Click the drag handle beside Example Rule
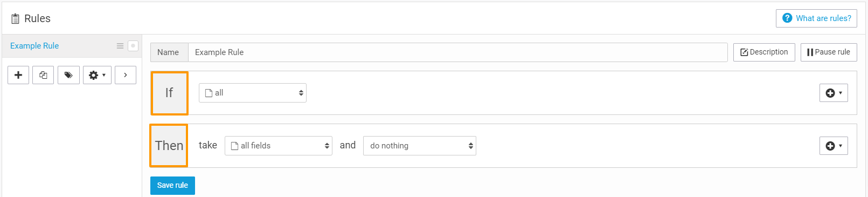868x197 pixels. point(120,46)
